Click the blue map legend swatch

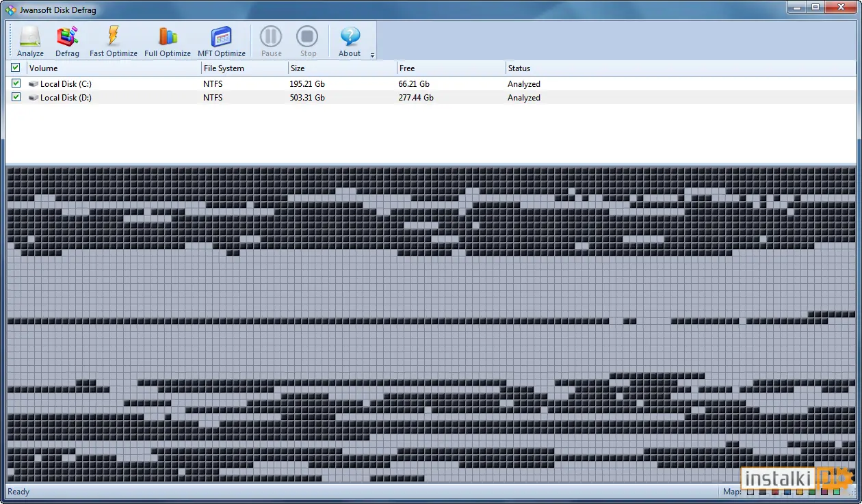click(x=787, y=492)
